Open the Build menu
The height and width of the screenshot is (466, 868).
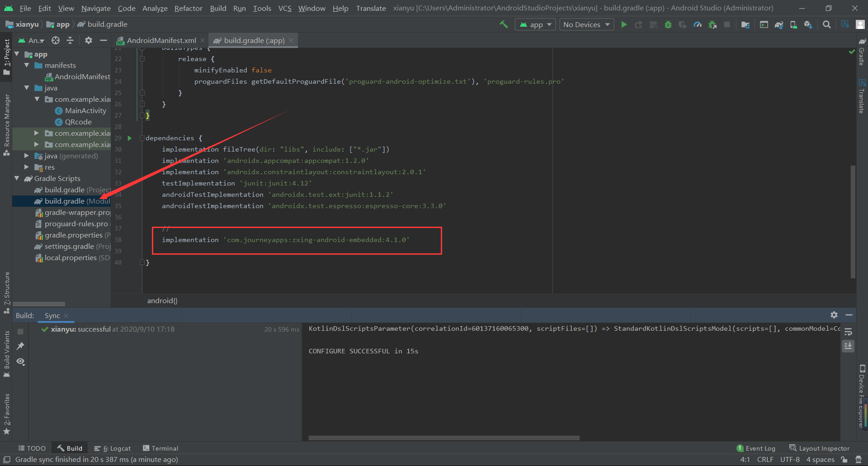pyautogui.click(x=218, y=8)
